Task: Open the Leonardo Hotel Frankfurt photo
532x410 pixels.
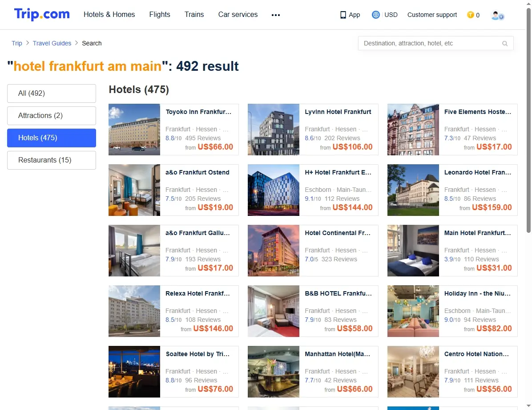Action: click(x=413, y=190)
